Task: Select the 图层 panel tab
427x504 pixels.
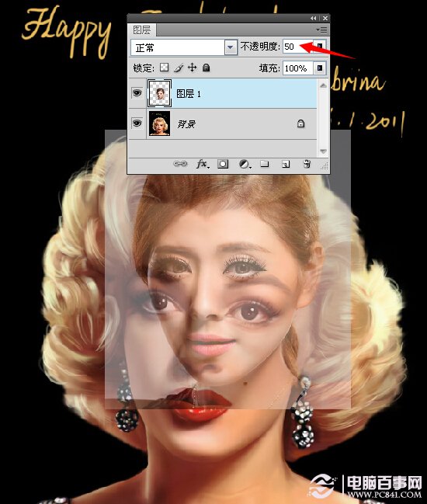Action: pos(142,30)
